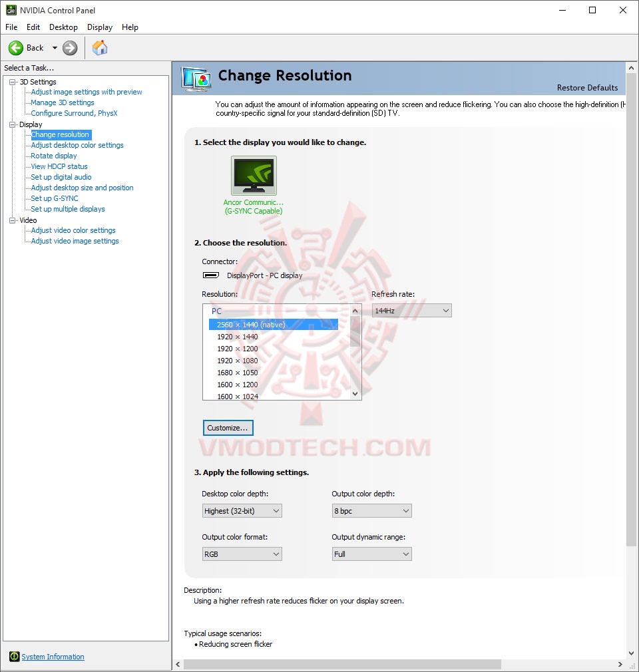Collapse the 3D Settings tree node
This screenshot has width=639, height=672.
coord(13,82)
